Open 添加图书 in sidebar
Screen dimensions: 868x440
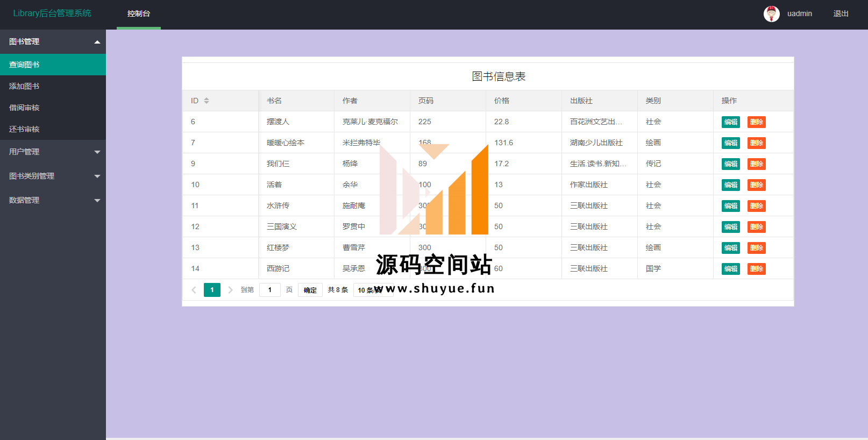(53, 86)
